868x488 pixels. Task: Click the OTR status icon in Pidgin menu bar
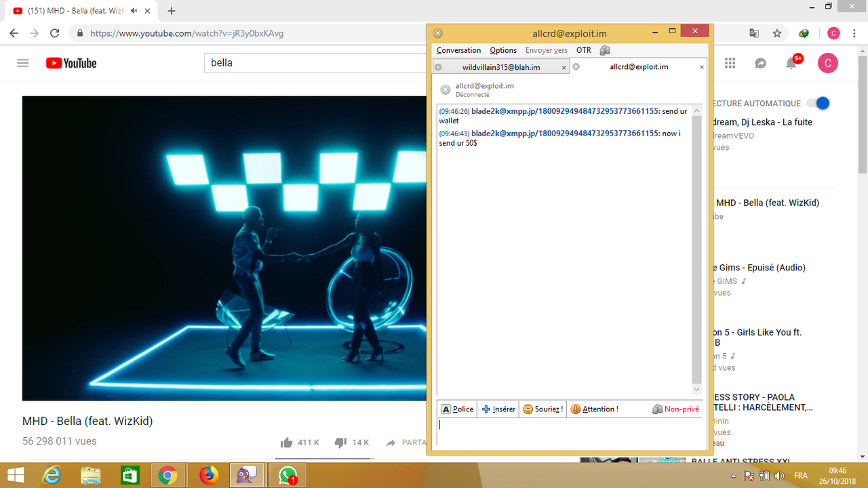pyautogui.click(x=605, y=50)
